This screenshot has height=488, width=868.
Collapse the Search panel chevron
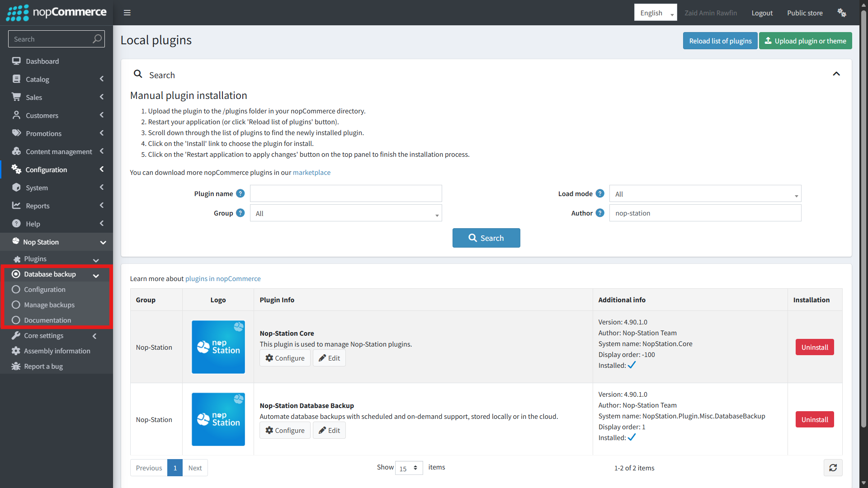pos(836,74)
